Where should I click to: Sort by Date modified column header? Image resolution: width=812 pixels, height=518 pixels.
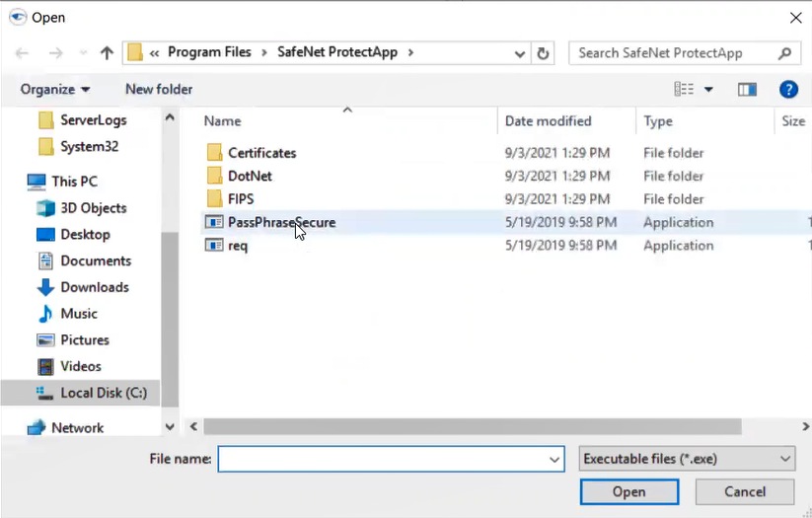(x=548, y=121)
